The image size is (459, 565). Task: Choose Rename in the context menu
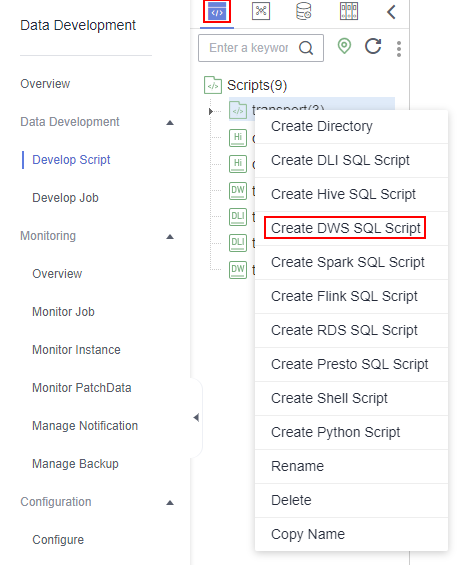point(297,466)
